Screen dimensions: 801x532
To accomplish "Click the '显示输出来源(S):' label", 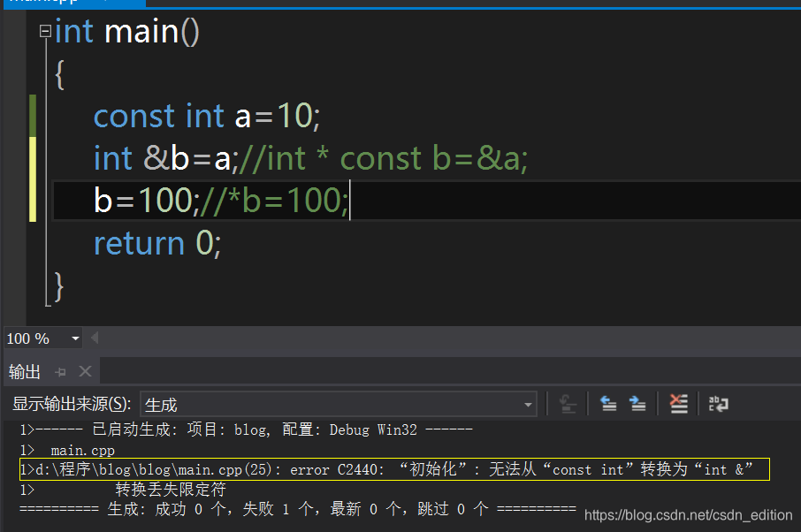I will 72,404.
